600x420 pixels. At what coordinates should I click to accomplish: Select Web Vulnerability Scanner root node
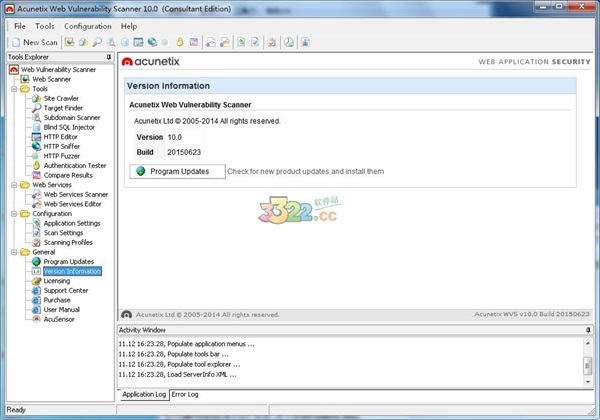(58, 70)
